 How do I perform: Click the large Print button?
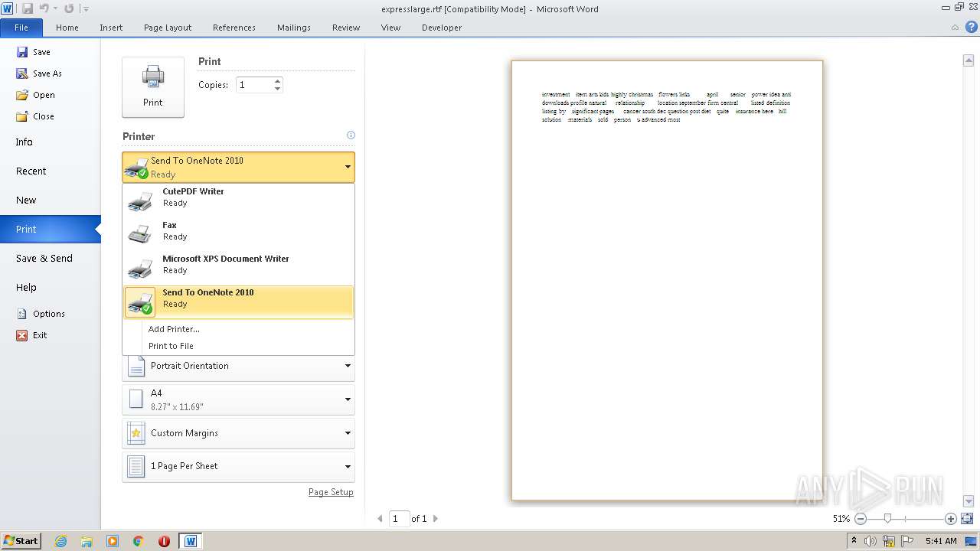[x=153, y=86]
